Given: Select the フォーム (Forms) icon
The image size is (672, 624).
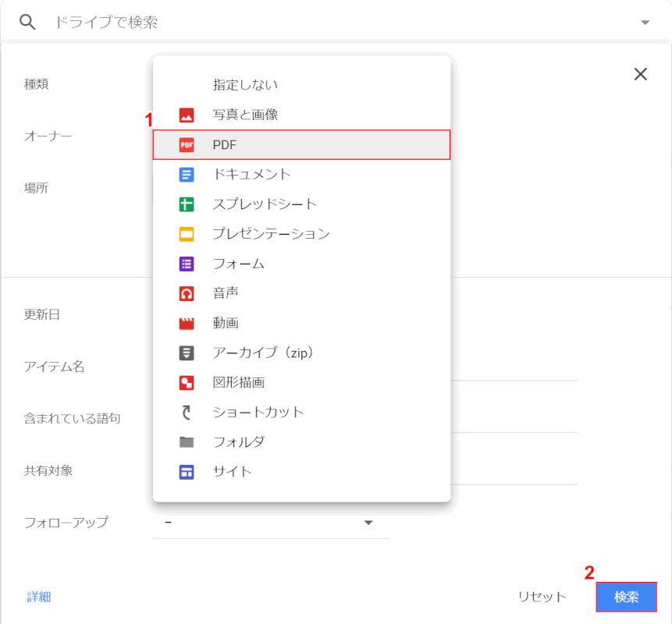Looking at the screenshot, I should coord(187,263).
